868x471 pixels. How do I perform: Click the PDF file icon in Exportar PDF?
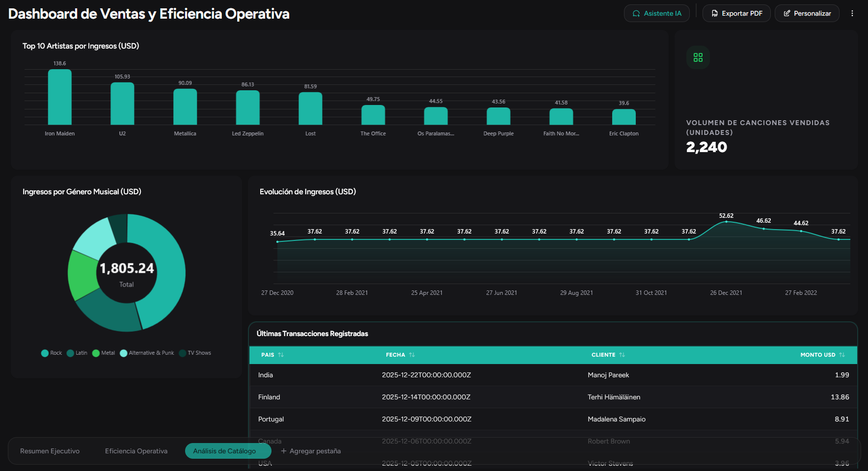[x=714, y=14]
